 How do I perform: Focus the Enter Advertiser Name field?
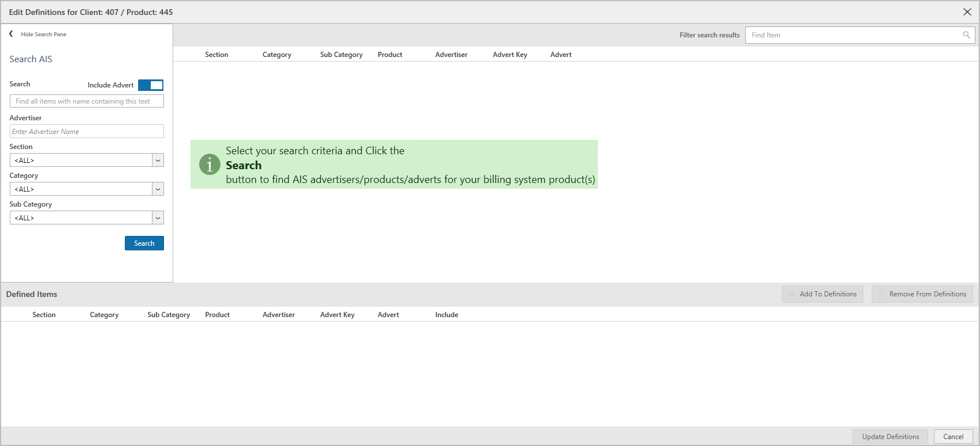point(87,131)
